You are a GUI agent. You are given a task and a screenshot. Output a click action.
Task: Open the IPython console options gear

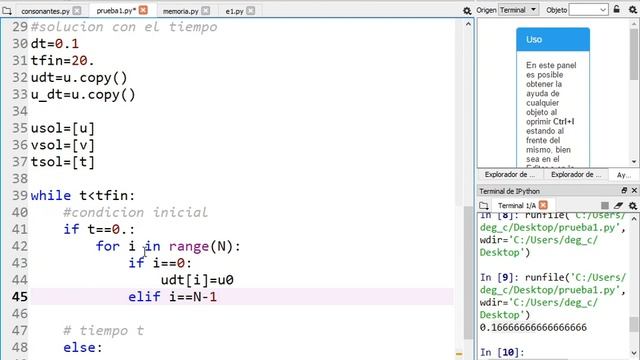pyautogui.click(x=632, y=205)
